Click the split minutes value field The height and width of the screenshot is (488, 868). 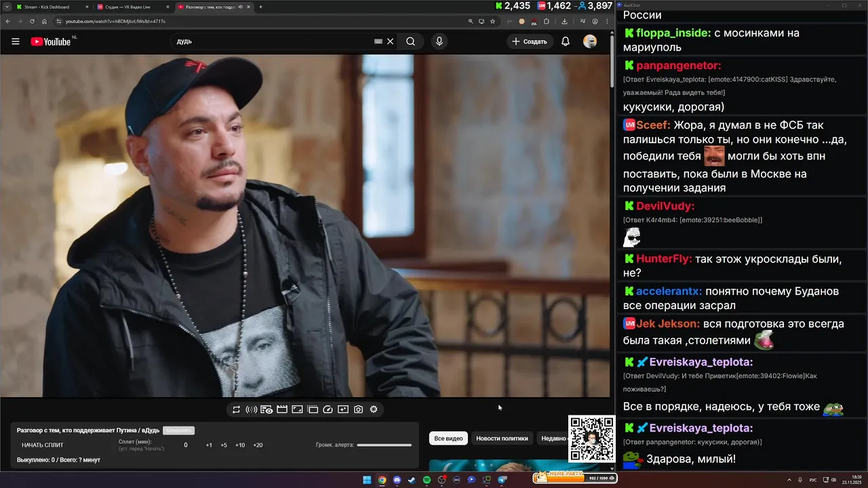(186, 445)
